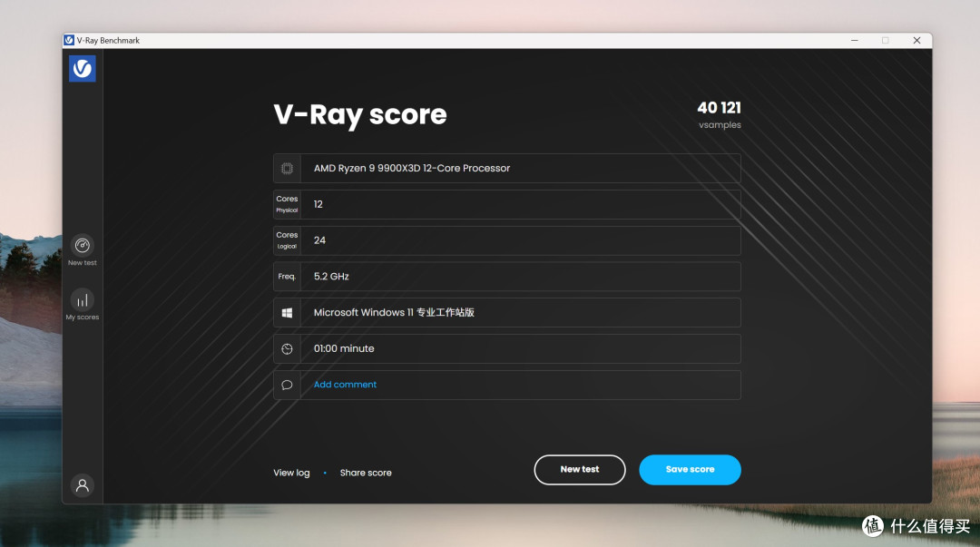This screenshot has height=547, width=980.
Task: Click the comment bubble icon
Action: [287, 386]
